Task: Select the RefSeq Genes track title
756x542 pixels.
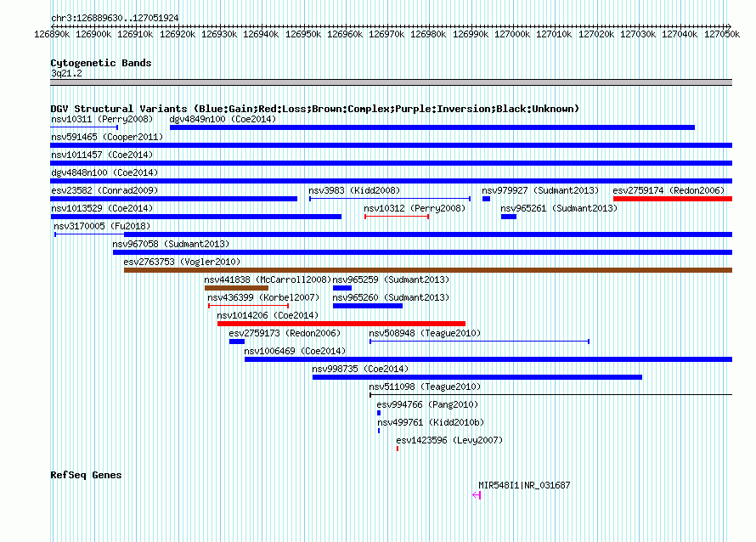Action: [86, 475]
